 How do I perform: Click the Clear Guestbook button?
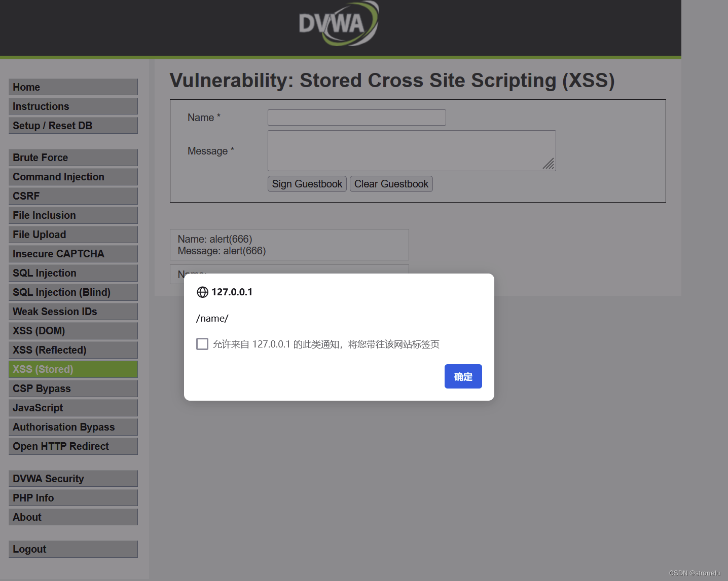point(391,184)
